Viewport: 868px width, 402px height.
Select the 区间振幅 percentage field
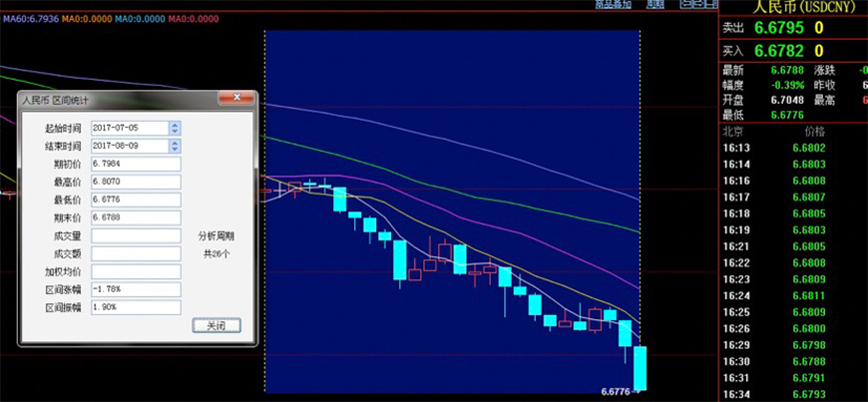pyautogui.click(x=134, y=307)
